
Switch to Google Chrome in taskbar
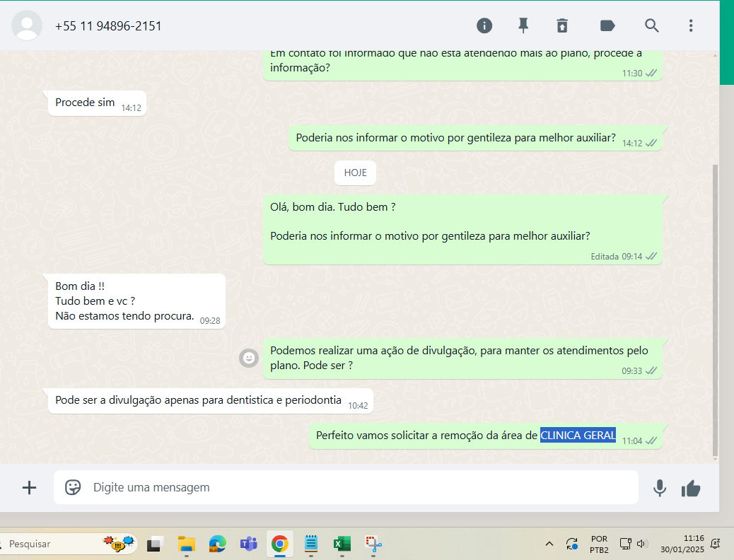click(280, 544)
